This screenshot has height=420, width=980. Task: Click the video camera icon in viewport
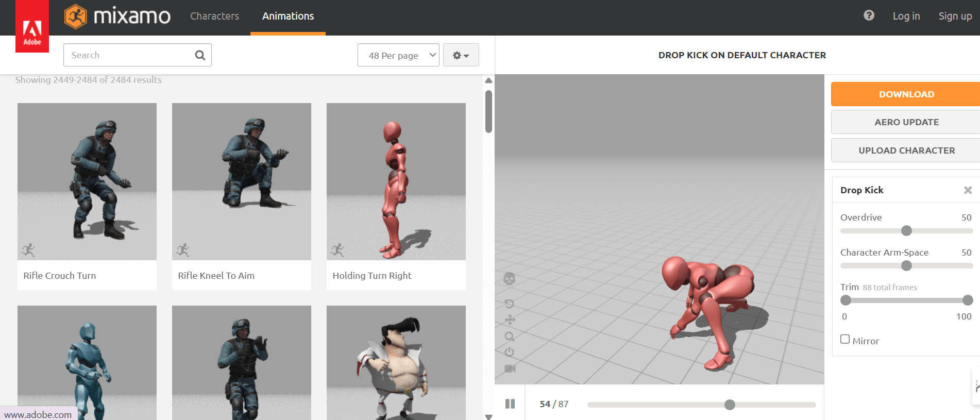tap(510, 368)
